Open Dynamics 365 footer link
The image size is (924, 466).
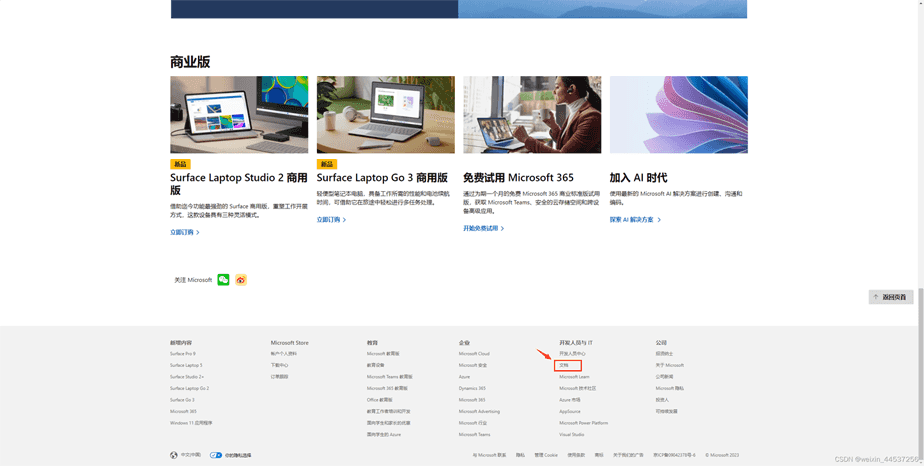472,388
